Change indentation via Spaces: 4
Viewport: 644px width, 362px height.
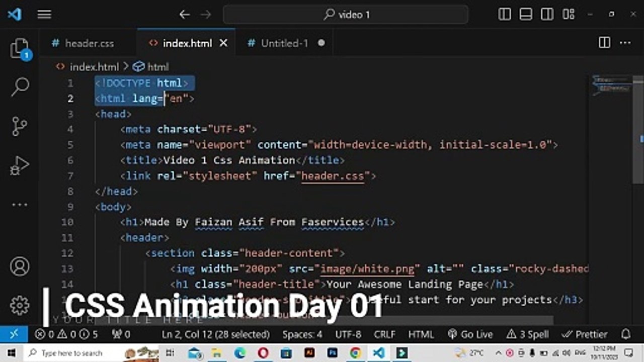coord(302,334)
